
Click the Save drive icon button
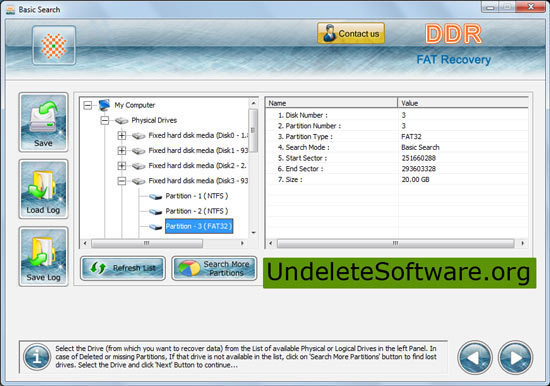click(43, 122)
